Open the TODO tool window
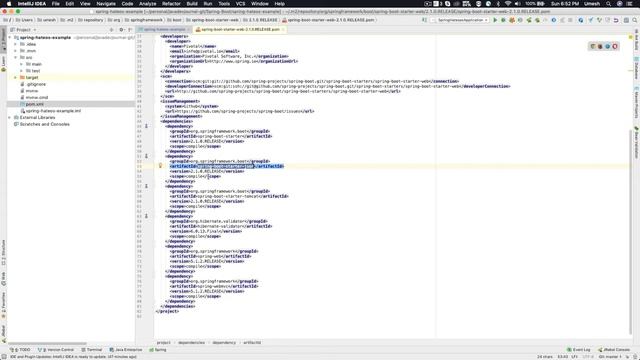 click(x=20, y=350)
